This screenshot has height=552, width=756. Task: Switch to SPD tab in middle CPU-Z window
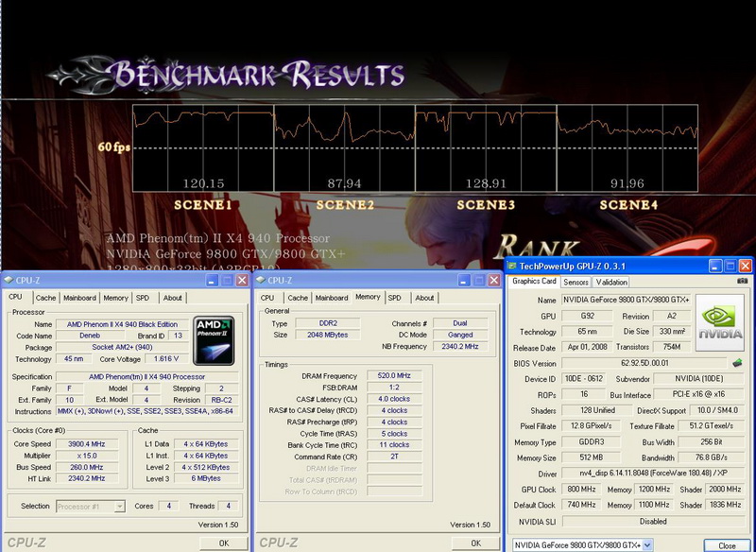tap(394, 298)
